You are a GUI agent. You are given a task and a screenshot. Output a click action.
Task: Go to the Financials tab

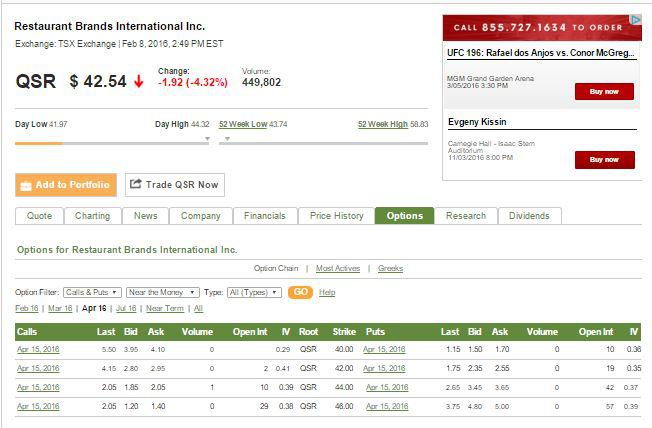point(265,216)
